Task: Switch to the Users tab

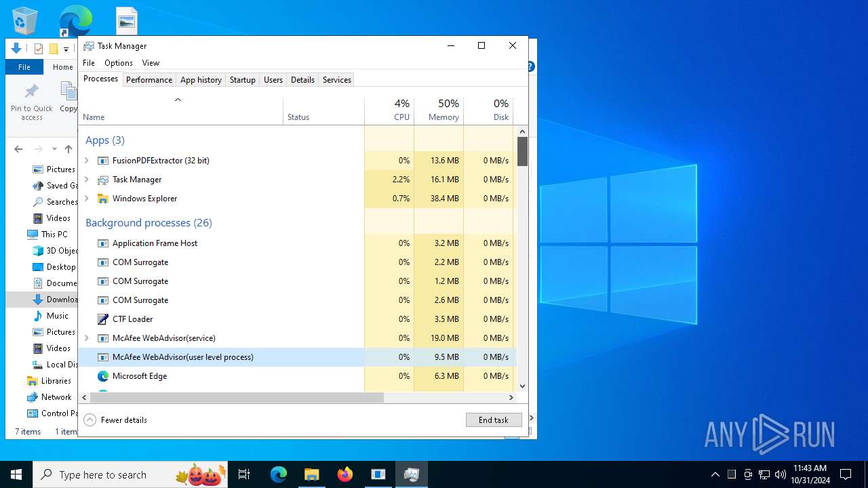Action: pos(273,80)
